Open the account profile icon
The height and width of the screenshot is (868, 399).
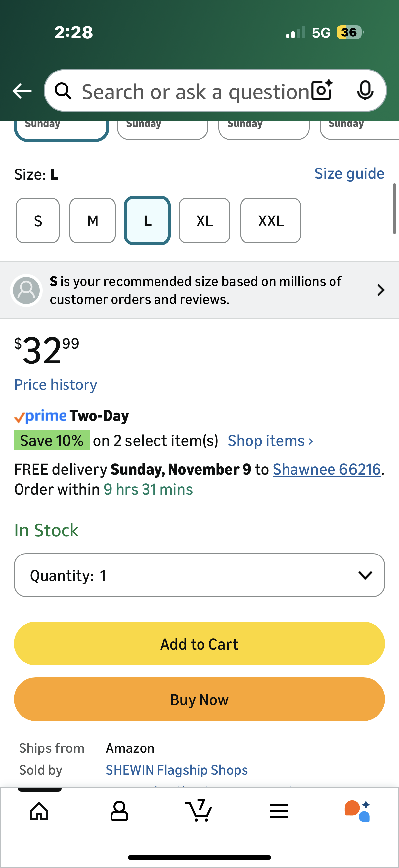coord(119,811)
